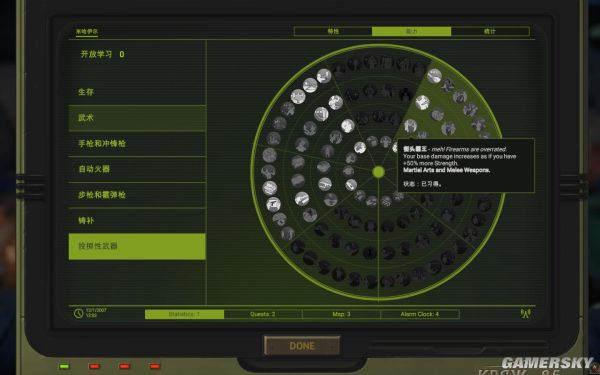
Task: Click the clock icon beside the date
Action: (78, 313)
